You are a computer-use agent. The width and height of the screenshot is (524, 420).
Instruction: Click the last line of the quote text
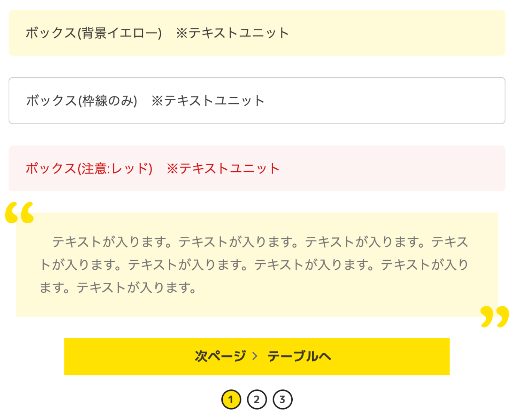(x=118, y=288)
